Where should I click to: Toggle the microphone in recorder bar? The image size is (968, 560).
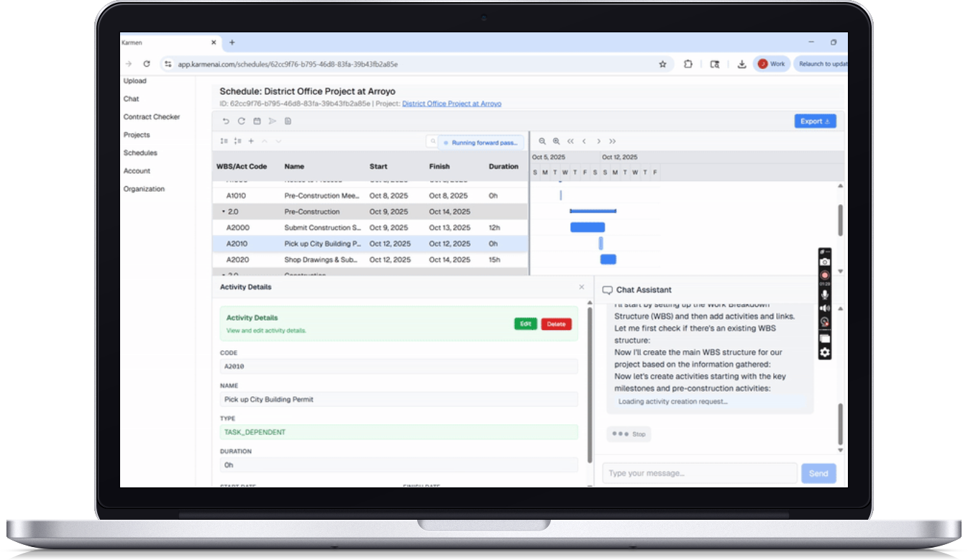[x=825, y=295]
